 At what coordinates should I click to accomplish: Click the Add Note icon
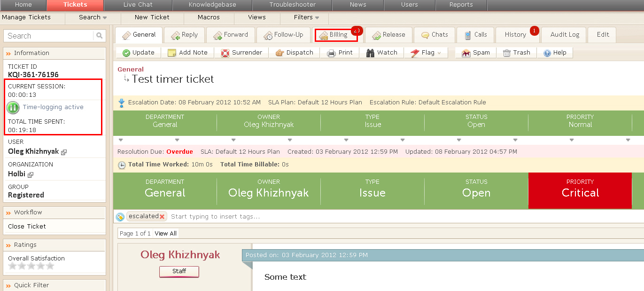172,53
